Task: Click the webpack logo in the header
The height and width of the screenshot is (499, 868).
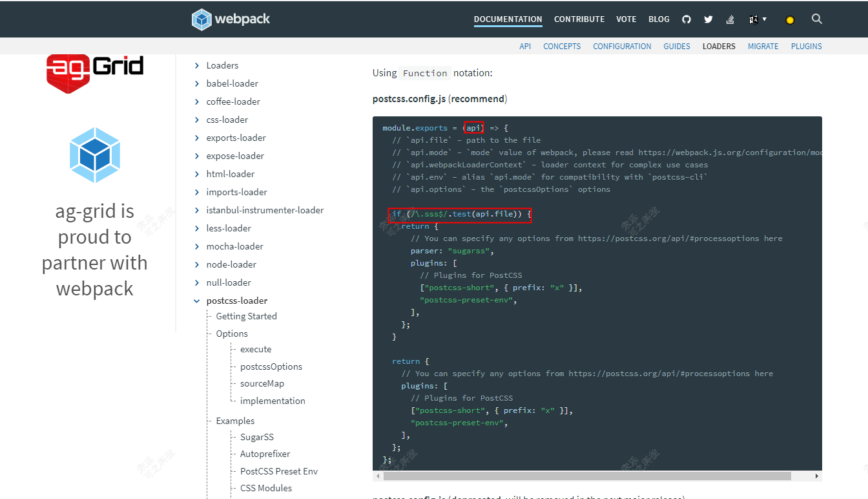Action: (230, 19)
